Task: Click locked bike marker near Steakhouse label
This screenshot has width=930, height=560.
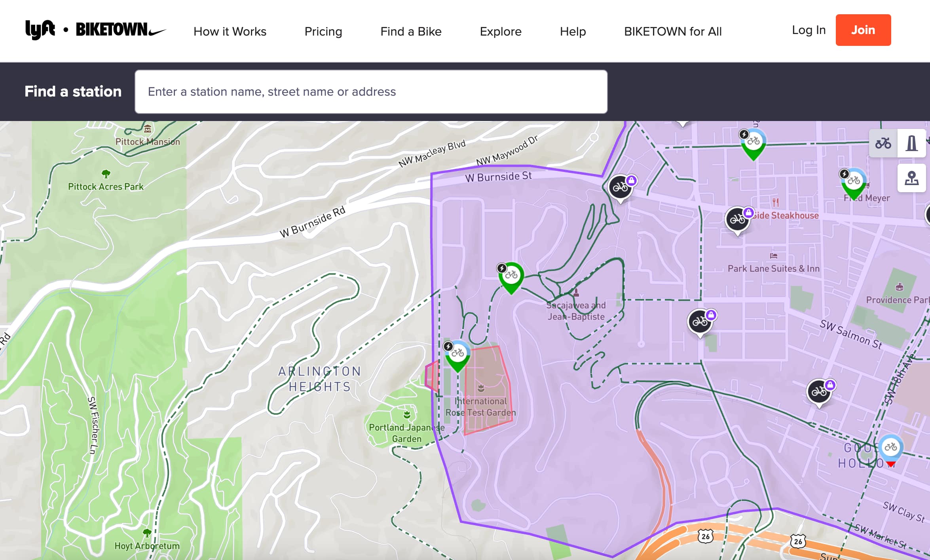Action: point(737,219)
